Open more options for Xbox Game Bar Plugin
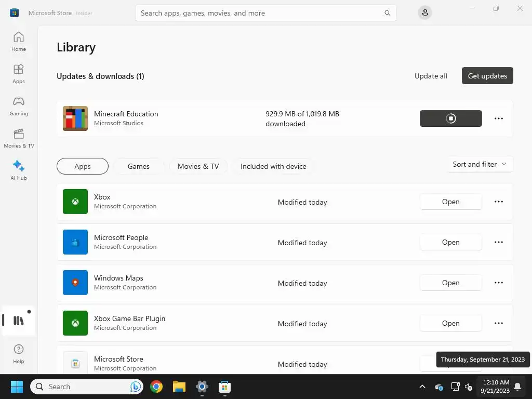 pos(498,323)
